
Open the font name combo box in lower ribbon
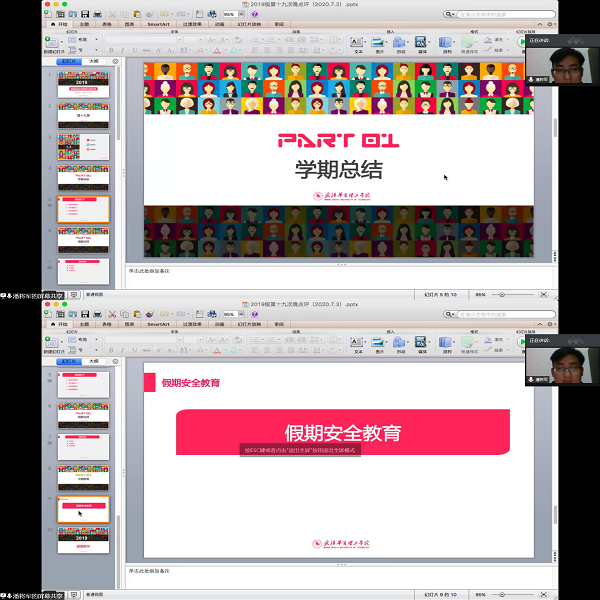click(140, 339)
